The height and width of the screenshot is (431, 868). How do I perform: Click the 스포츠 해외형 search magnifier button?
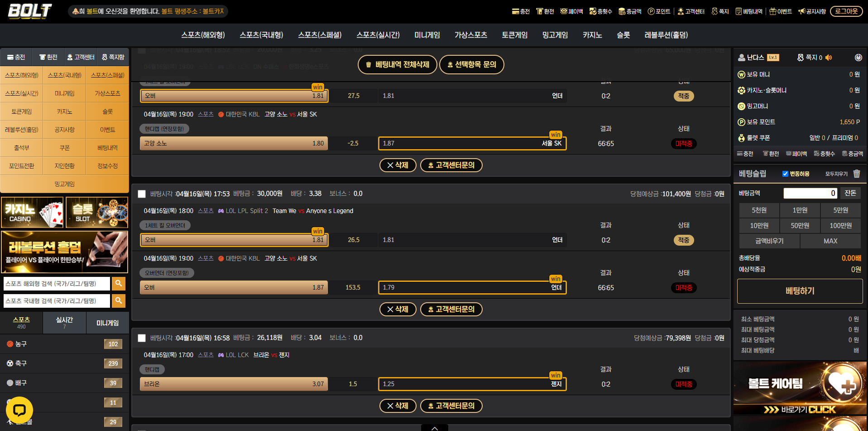pos(119,283)
